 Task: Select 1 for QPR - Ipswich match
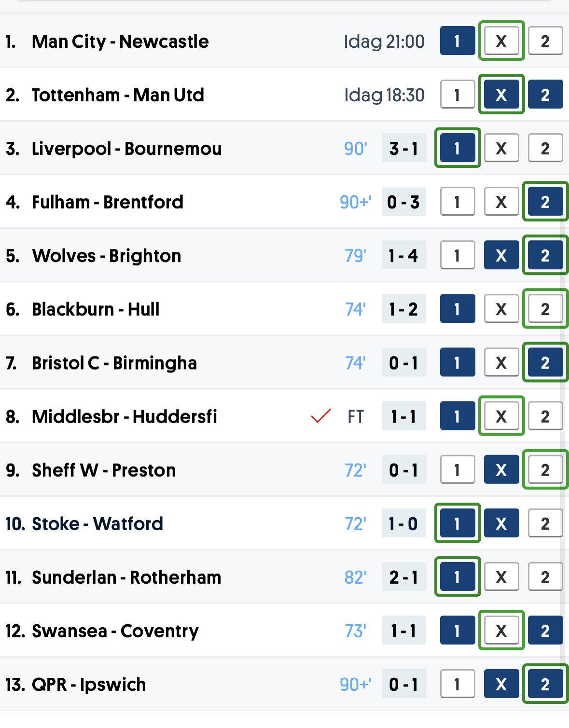point(458,684)
